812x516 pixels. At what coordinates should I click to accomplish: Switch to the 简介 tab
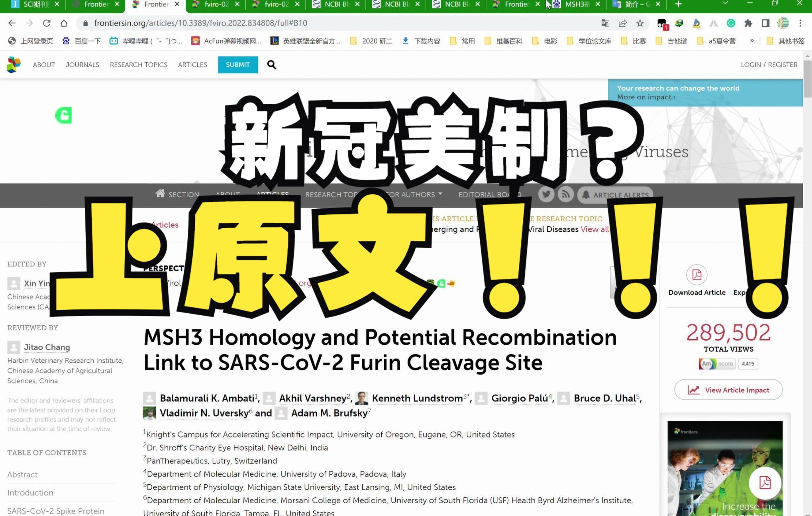(x=637, y=4)
